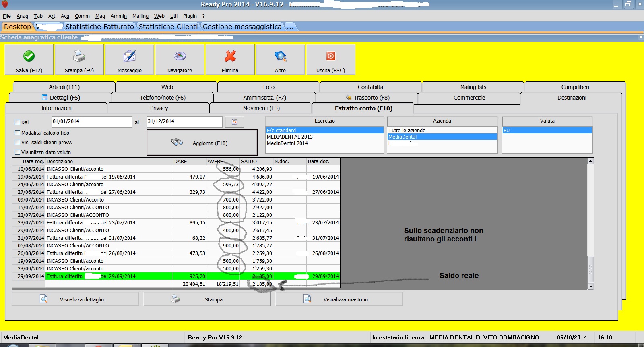Click the printer icon on bottom Stampa
Viewport: 644px width, 347px height.
[x=175, y=299]
